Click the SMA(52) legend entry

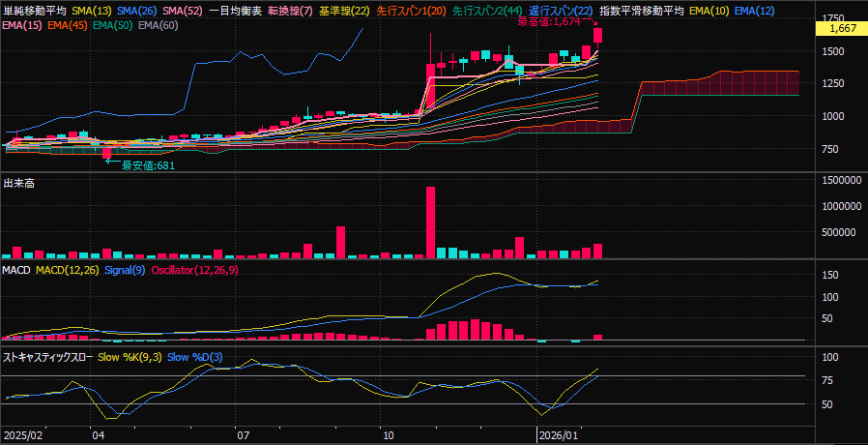pyautogui.click(x=182, y=10)
